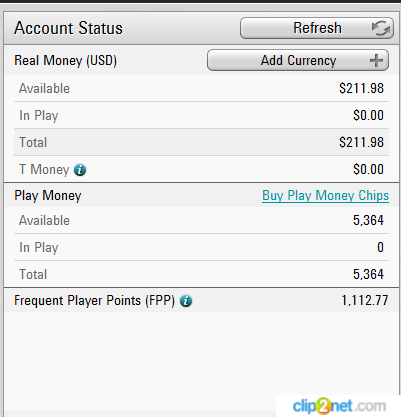The image size is (401, 417).
Task: Select the Play Money In Play row
Action: click(201, 247)
